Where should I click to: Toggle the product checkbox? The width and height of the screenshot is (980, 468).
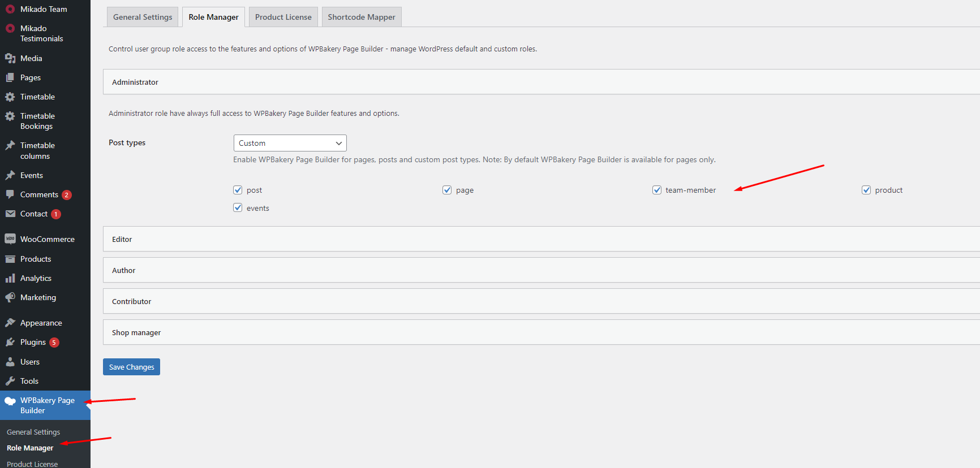coord(866,190)
